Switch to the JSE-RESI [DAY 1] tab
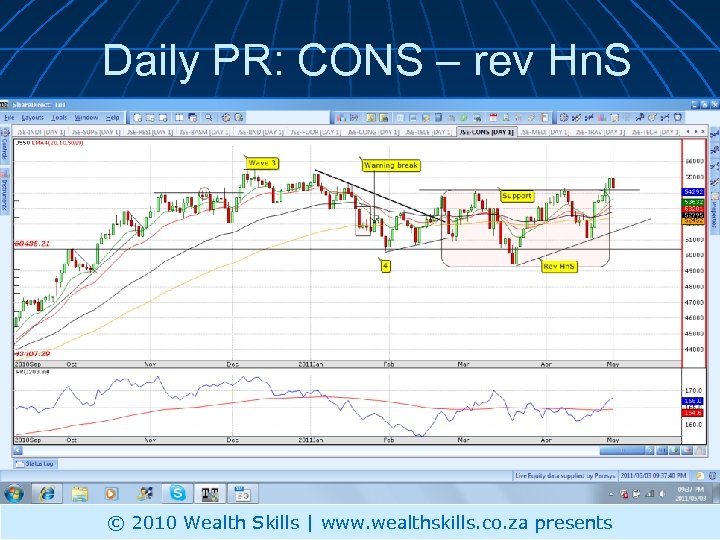This screenshot has height=540, width=720. pos(149,132)
